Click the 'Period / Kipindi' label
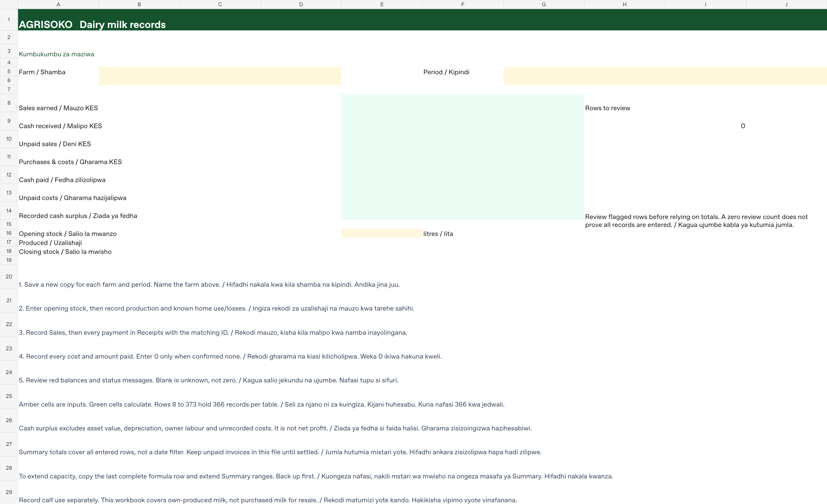 446,72
